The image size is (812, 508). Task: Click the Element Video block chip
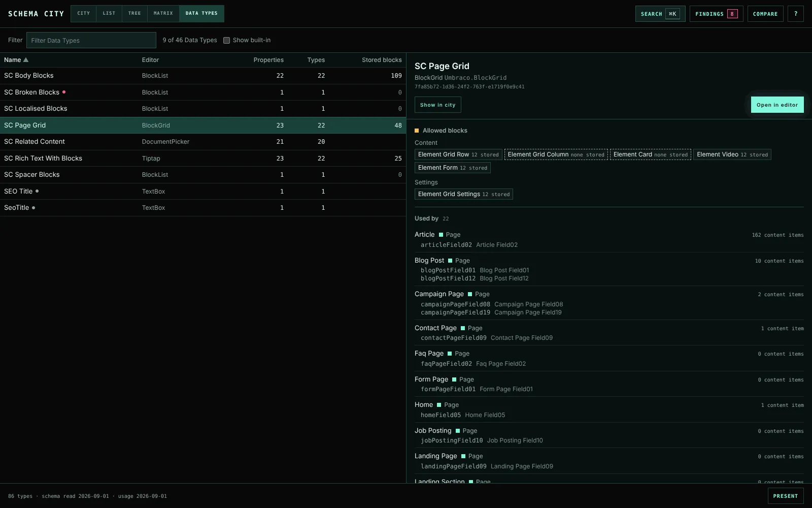click(732, 154)
